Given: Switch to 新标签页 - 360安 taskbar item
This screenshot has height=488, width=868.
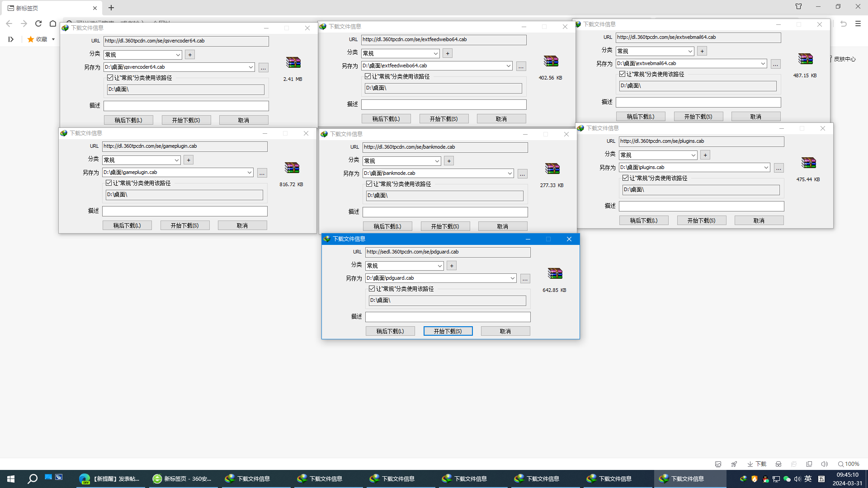Looking at the screenshot, I should (x=183, y=479).
